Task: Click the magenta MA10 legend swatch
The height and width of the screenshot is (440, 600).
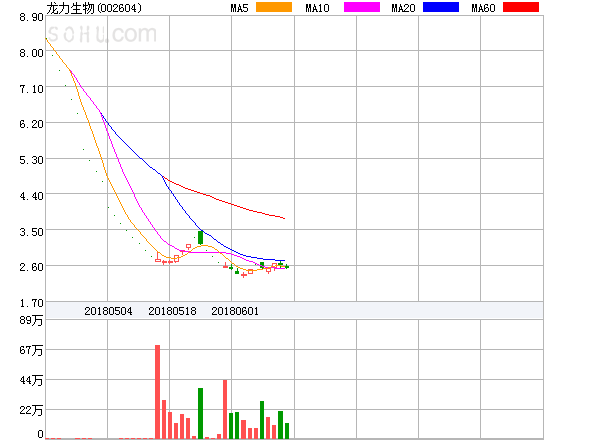Action: coord(362,7)
